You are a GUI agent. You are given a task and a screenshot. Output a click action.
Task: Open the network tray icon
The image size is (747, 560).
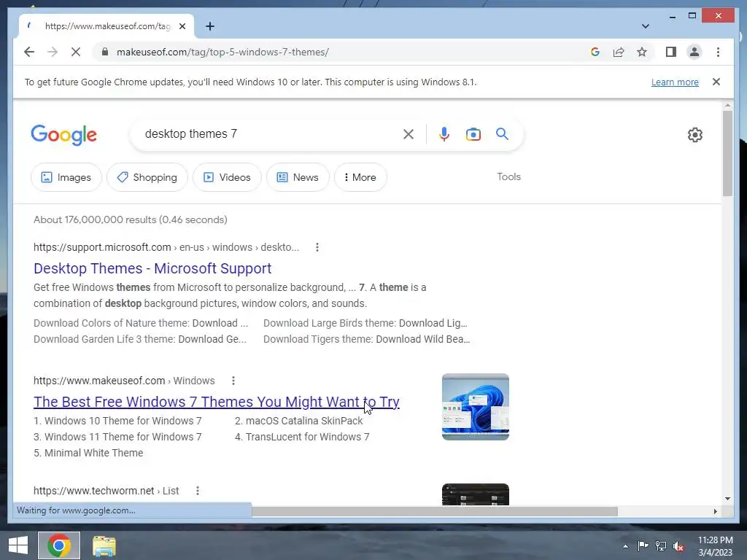661,545
